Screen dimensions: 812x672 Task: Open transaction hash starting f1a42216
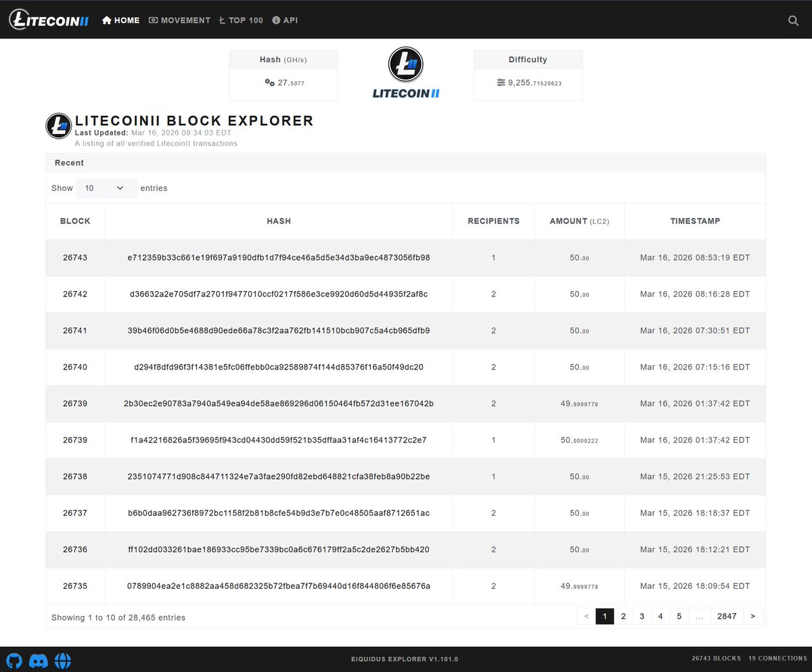[279, 440]
